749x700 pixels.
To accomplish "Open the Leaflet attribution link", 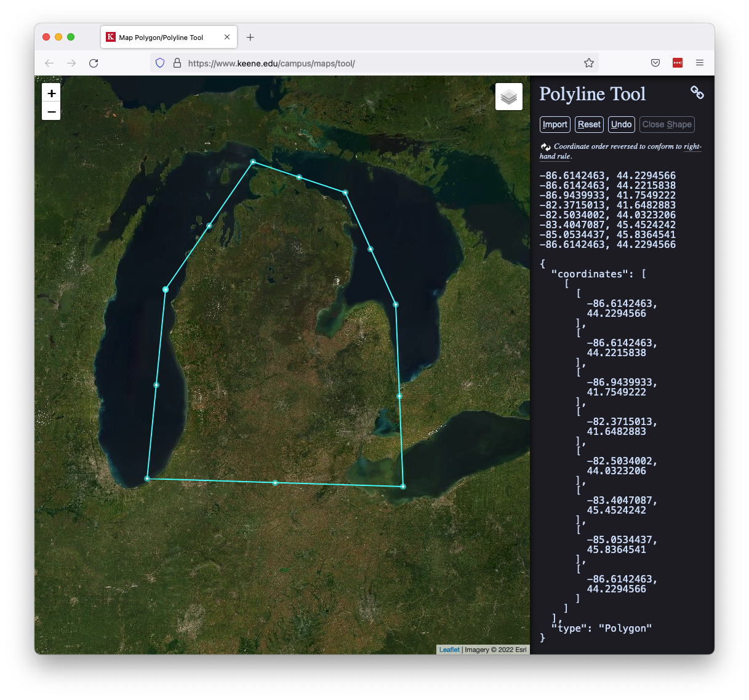I will (x=449, y=650).
